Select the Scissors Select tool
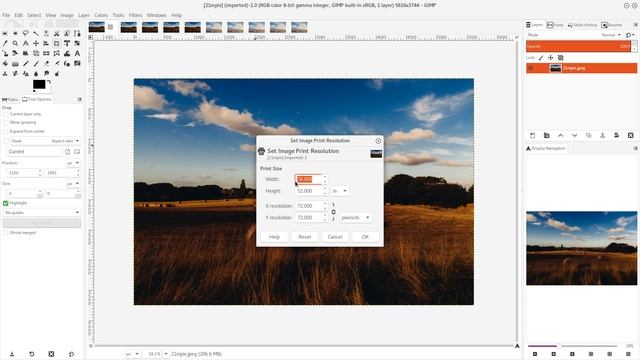The height and width of the screenshot is (360, 640). 56,33
